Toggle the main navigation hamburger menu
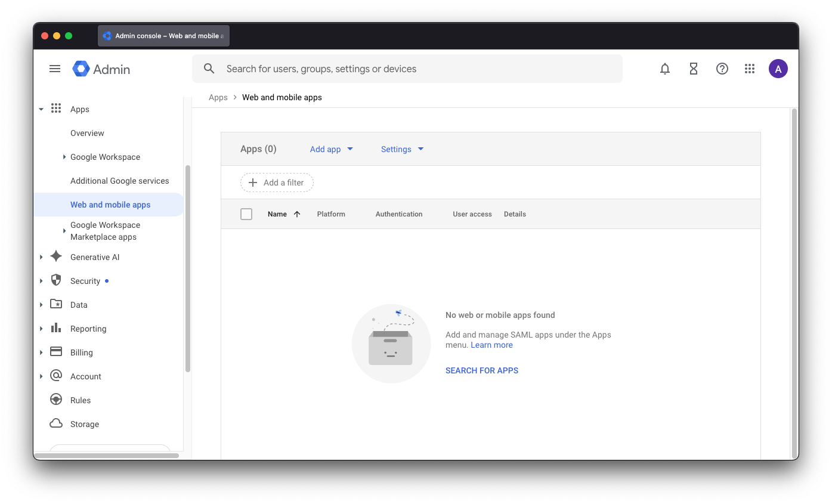Viewport: 832px width, 504px height. click(x=55, y=69)
